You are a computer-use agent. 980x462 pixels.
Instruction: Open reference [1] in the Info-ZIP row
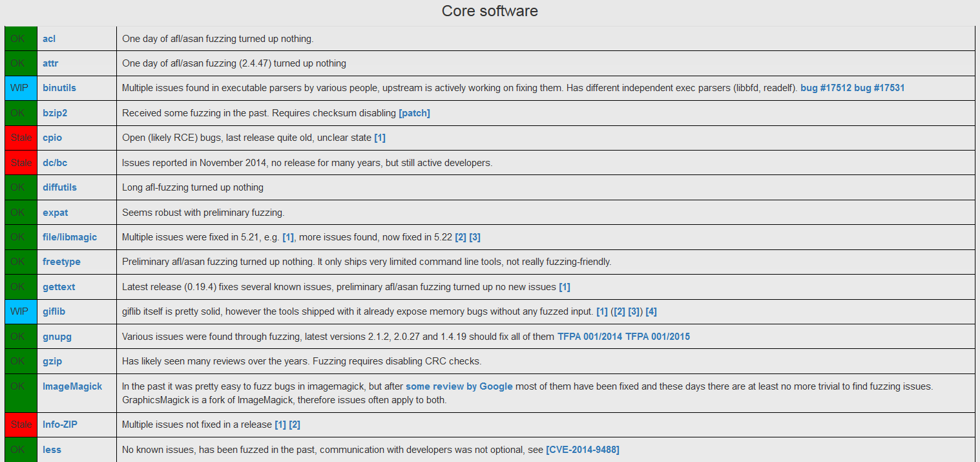coord(280,425)
